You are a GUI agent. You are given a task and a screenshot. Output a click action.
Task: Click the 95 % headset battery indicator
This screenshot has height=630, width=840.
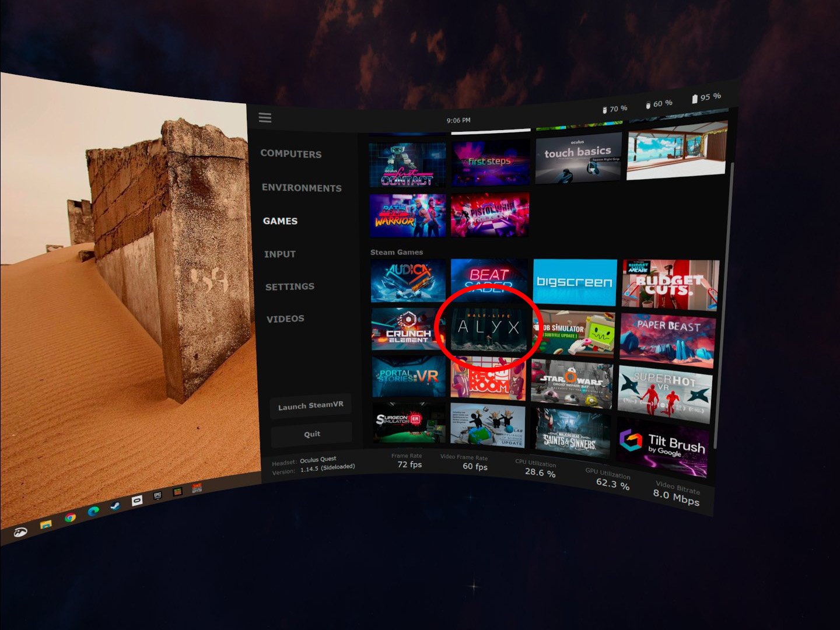706,97
